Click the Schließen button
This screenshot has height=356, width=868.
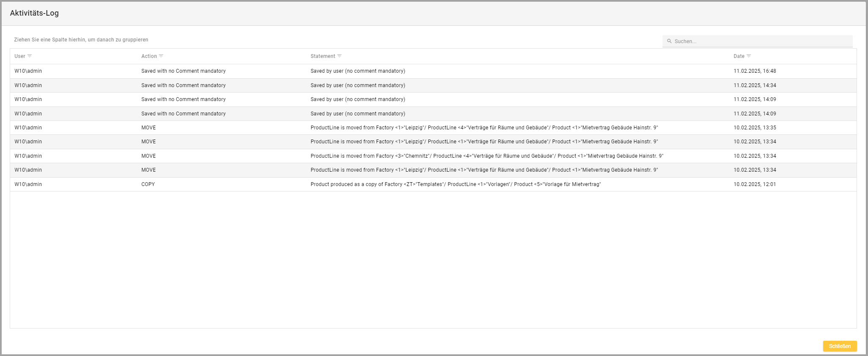(x=840, y=346)
